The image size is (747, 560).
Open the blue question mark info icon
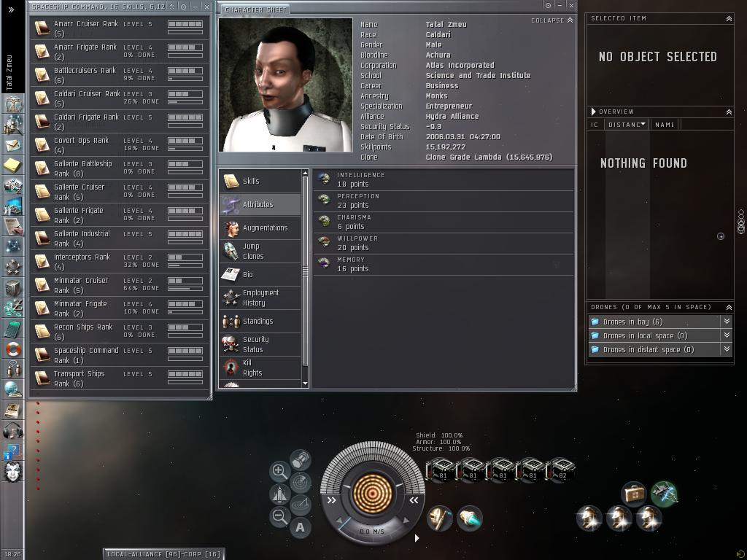click(x=13, y=451)
